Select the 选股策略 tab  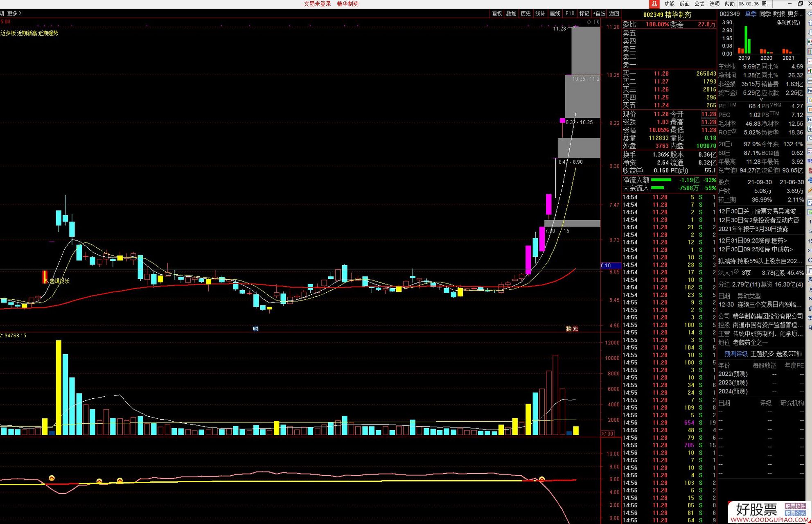click(789, 354)
